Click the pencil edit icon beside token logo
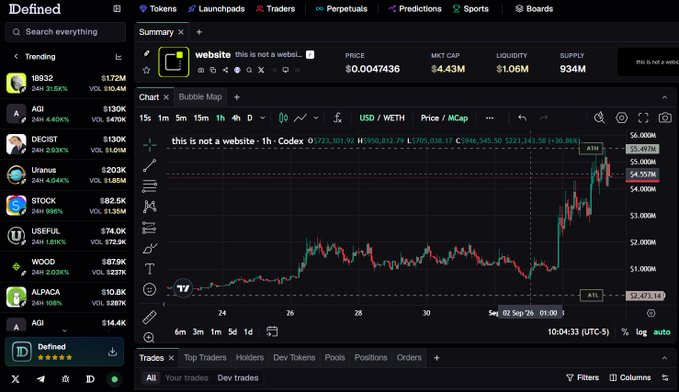Viewport: 679px width, 392px height. [x=146, y=53]
